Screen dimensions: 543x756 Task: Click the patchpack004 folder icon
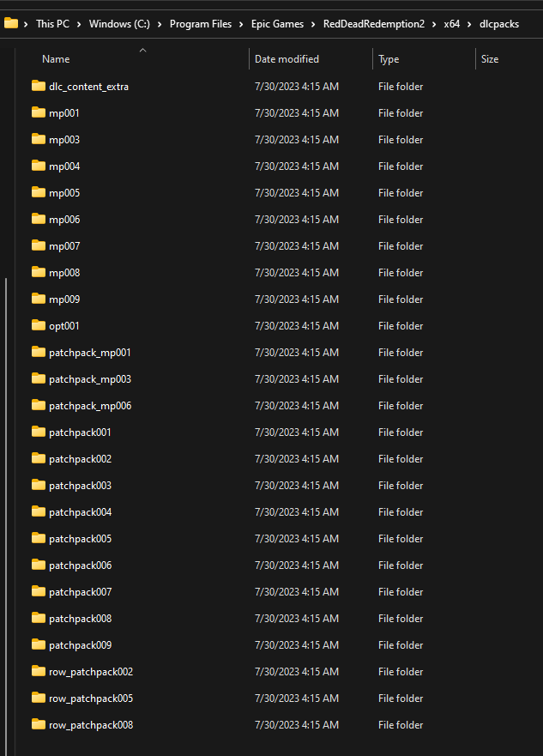[39, 511]
